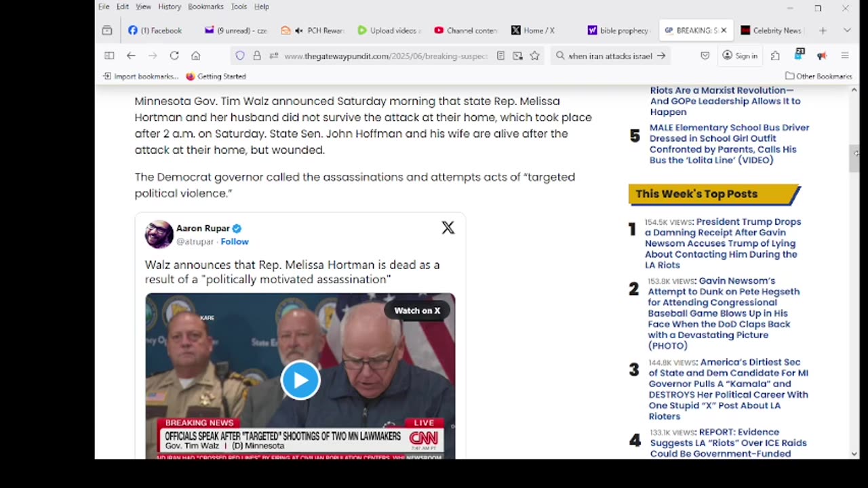Open Firefox View icon

point(107,30)
